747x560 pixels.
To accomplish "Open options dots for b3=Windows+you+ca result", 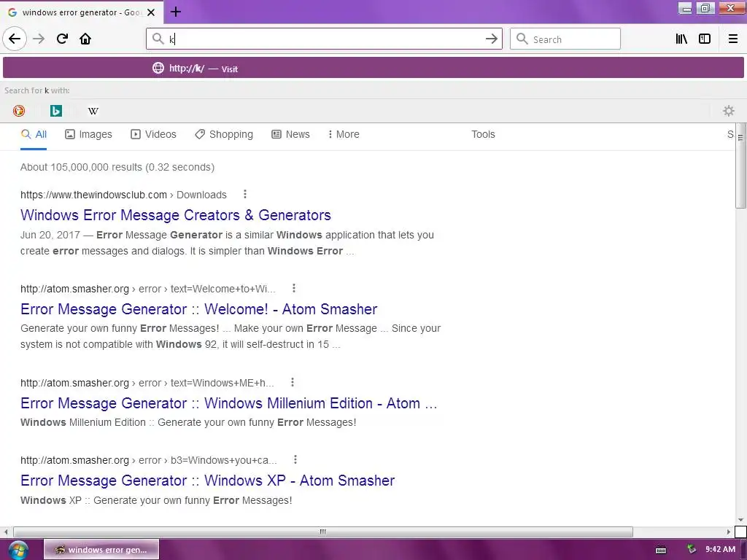I will (x=295, y=459).
